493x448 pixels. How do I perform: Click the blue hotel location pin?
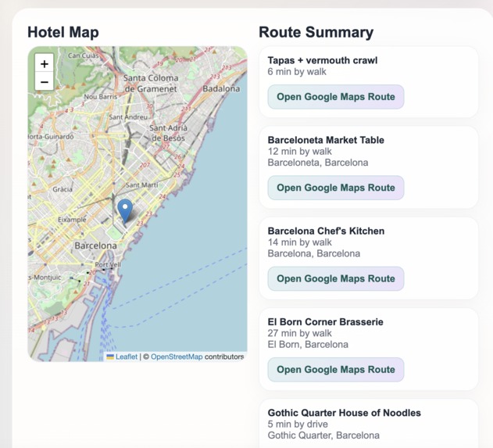pos(125,211)
